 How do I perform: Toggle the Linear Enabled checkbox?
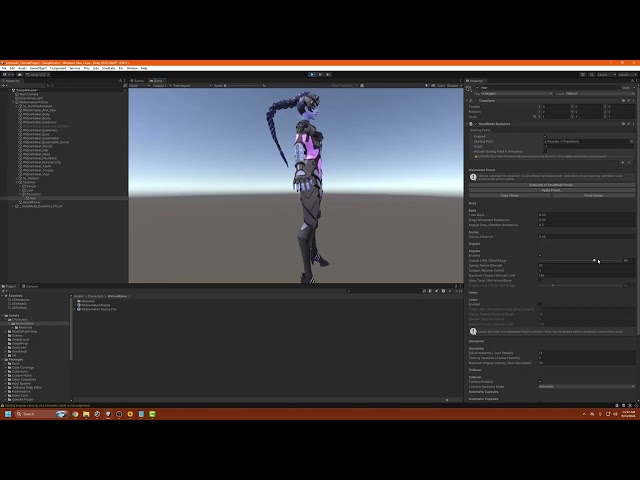tap(540, 304)
